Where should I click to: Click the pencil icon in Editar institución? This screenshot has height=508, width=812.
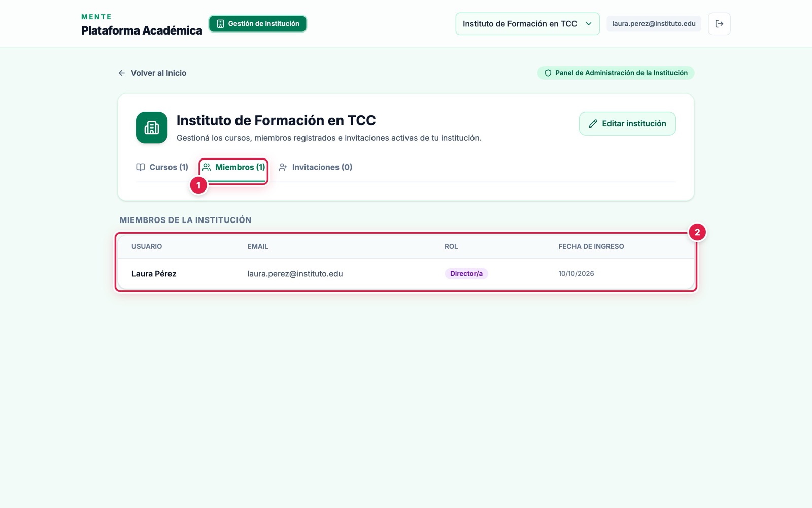point(593,124)
